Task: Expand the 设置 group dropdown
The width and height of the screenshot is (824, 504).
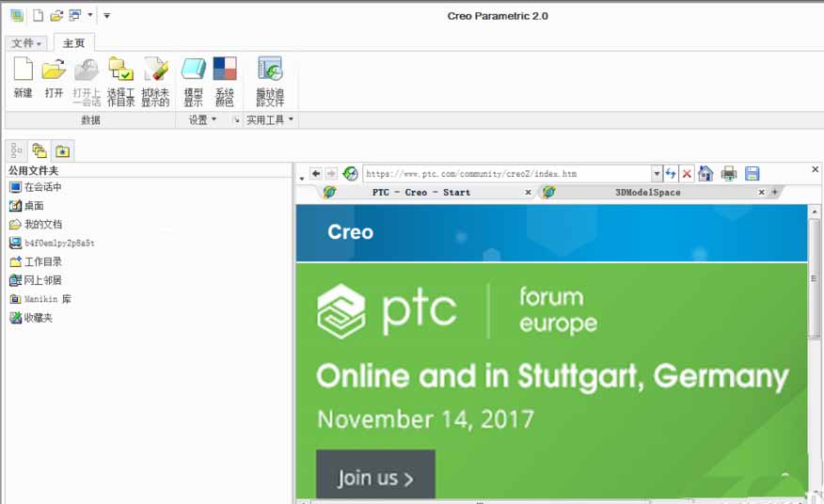Action: (202, 120)
